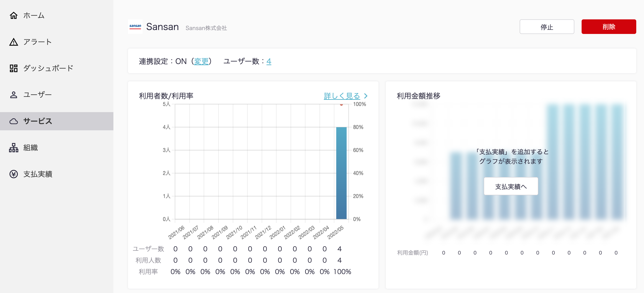This screenshot has width=644, height=293.
Task: Open user count link 4
Action: coord(268,61)
